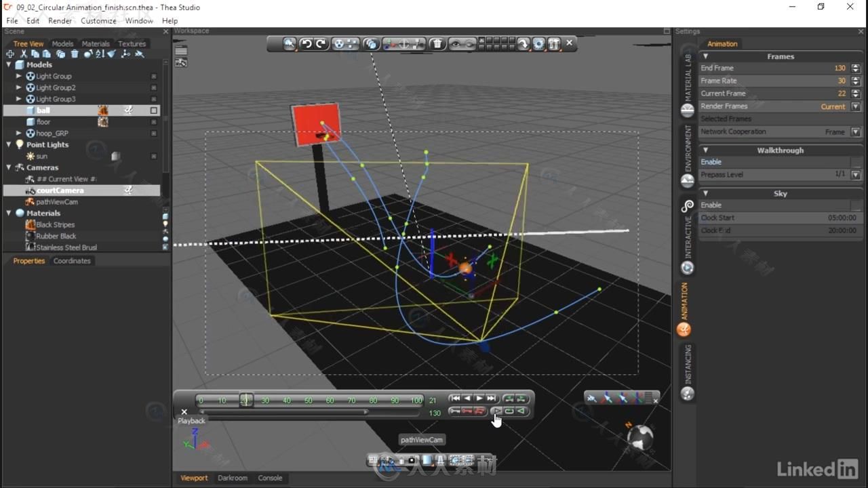Click the trash icon in the workspace toolbar
Viewport: 868px width, 488px height.
click(x=437, y=44)
